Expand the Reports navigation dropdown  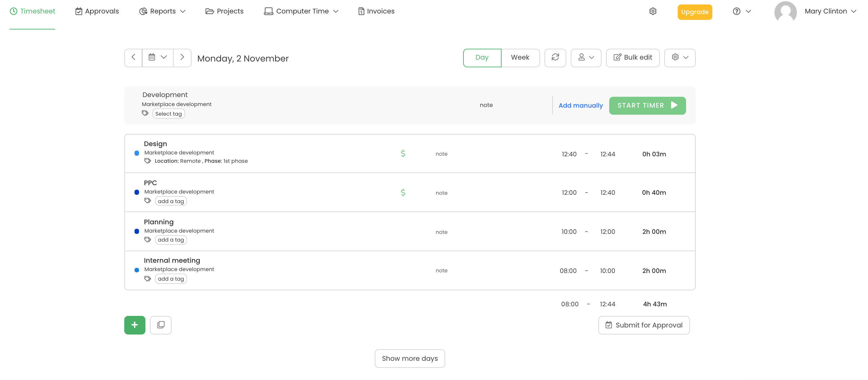(163, 11)
